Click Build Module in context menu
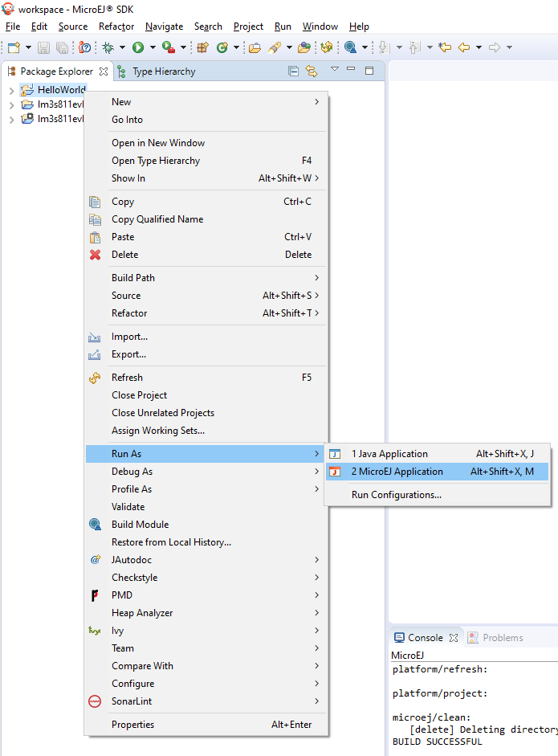This screenshot has height=756, width=558. coord(206,525)
